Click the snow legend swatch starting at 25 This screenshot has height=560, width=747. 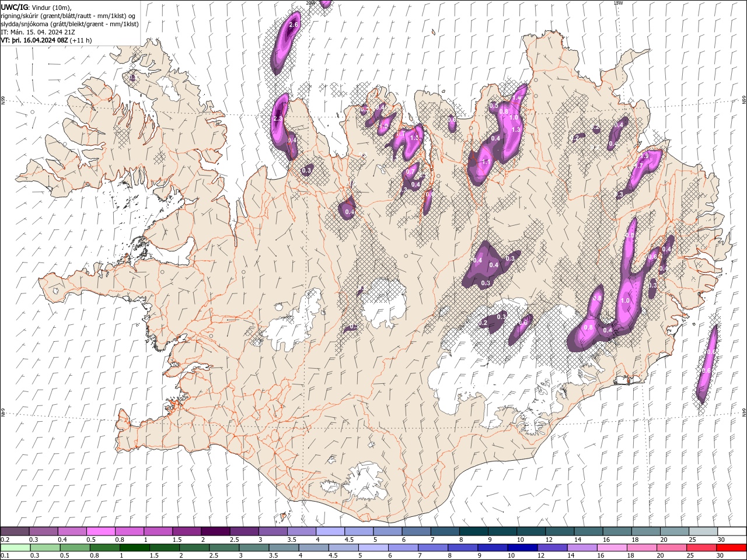click(x=702, y=531)
